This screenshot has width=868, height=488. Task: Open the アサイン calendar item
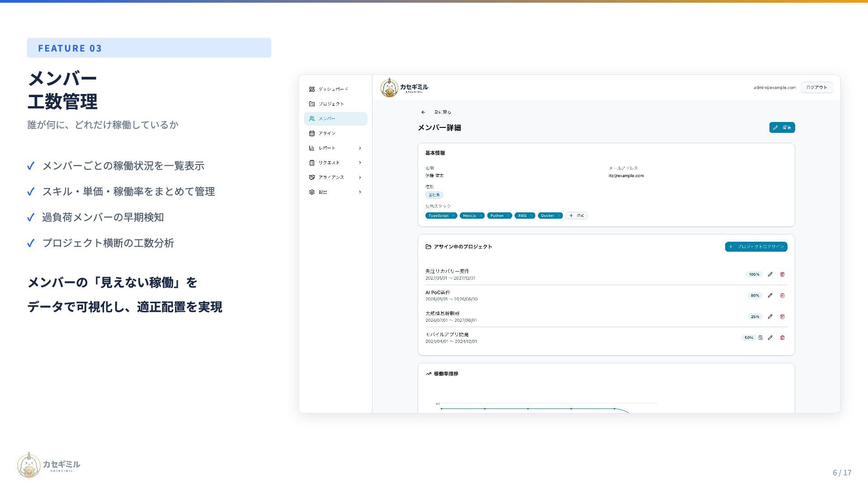tap(327, 133)
